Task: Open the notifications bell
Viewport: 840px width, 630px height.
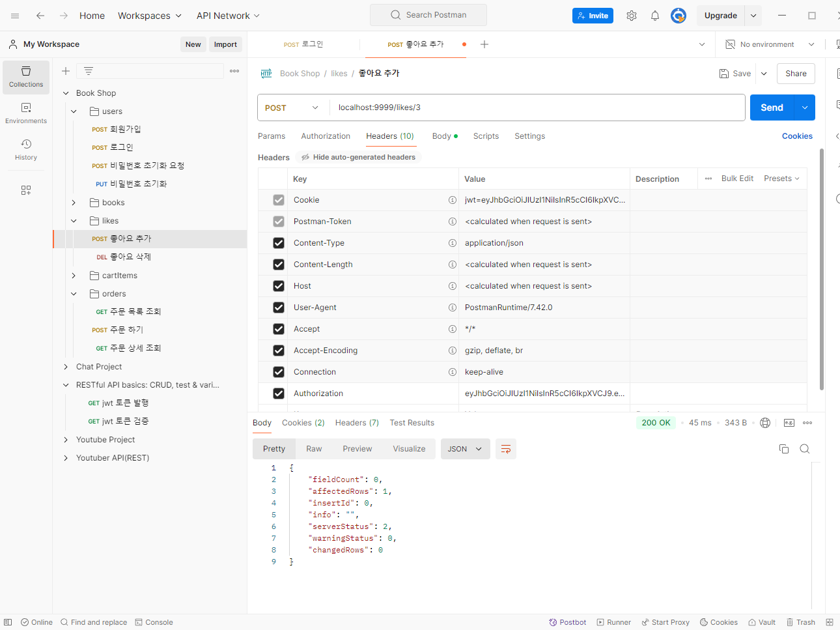Action: tap(655, 16)
